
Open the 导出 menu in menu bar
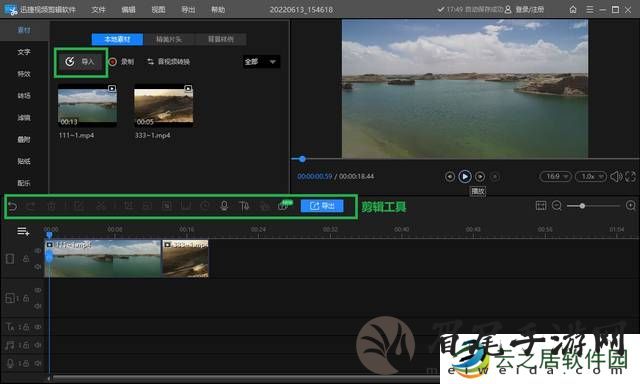pos(188,9)
